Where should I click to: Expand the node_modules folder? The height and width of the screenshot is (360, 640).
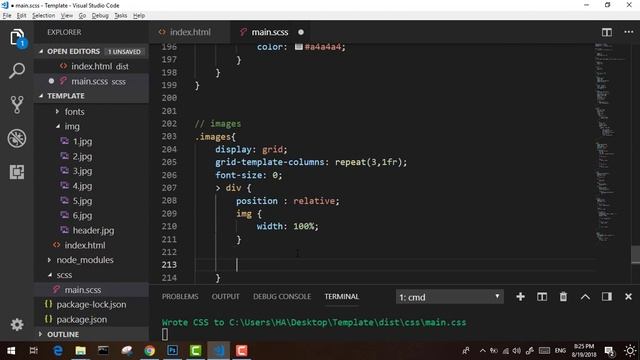point(49,260)
